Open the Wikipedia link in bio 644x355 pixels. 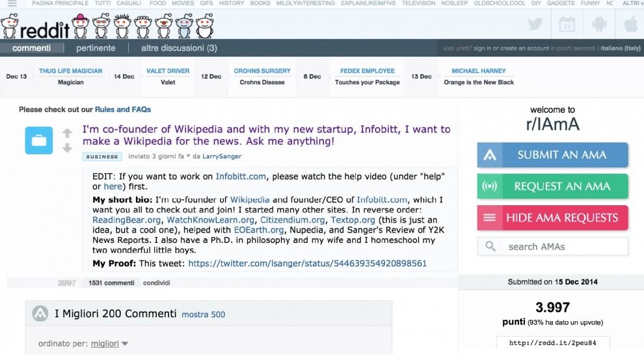250,199
